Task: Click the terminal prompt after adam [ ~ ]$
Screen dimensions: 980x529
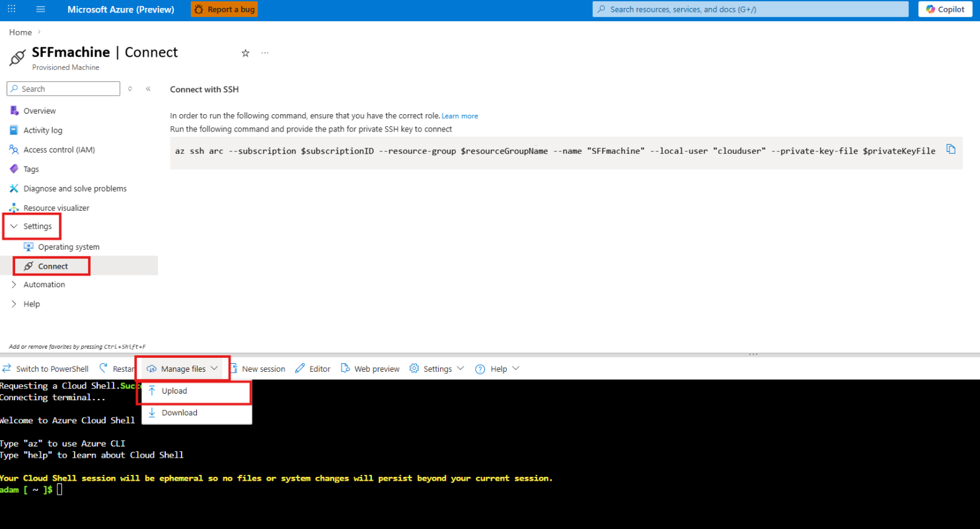Action: coord(59,489)
